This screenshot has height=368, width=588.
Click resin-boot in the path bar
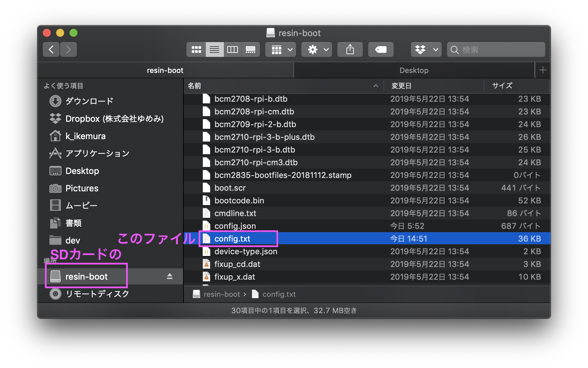(217, 294)
